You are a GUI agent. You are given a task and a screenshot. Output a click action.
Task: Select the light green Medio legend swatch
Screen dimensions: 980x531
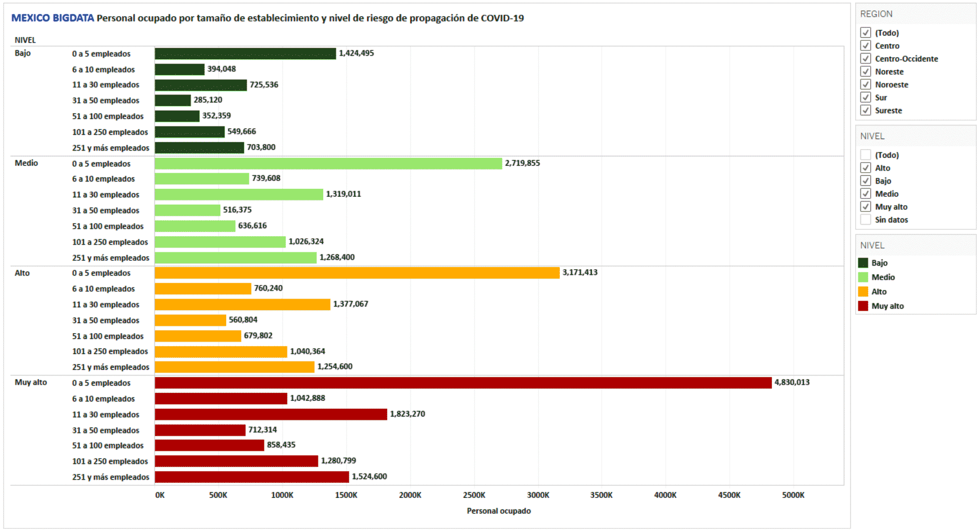click(862, 277)
